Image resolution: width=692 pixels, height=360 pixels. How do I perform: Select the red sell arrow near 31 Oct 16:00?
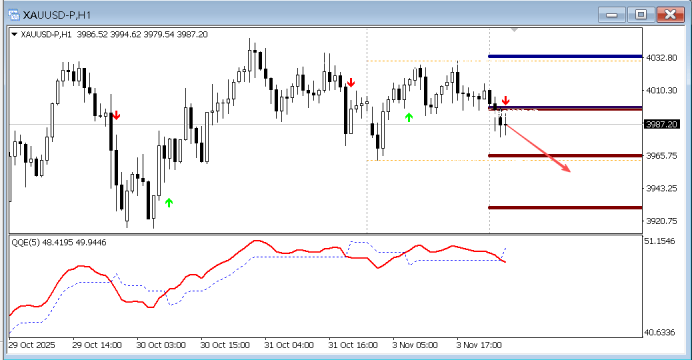coord(351,82)
